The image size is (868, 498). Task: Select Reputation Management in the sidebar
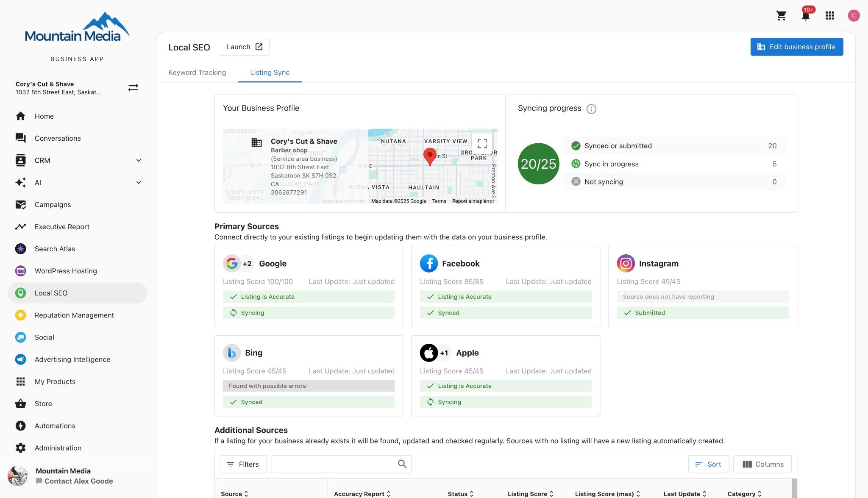pyautogui.click(x=74, y=315)
